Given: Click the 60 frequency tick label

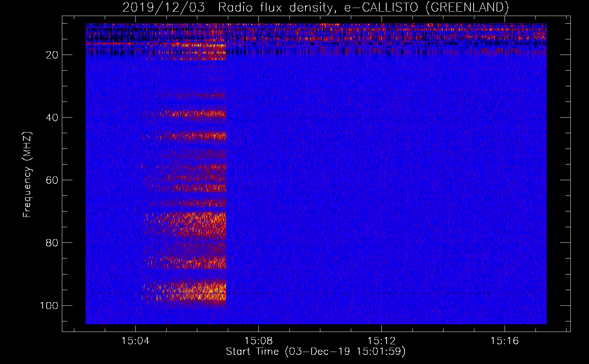Looking at the screenshot, I should pos(52,180).
